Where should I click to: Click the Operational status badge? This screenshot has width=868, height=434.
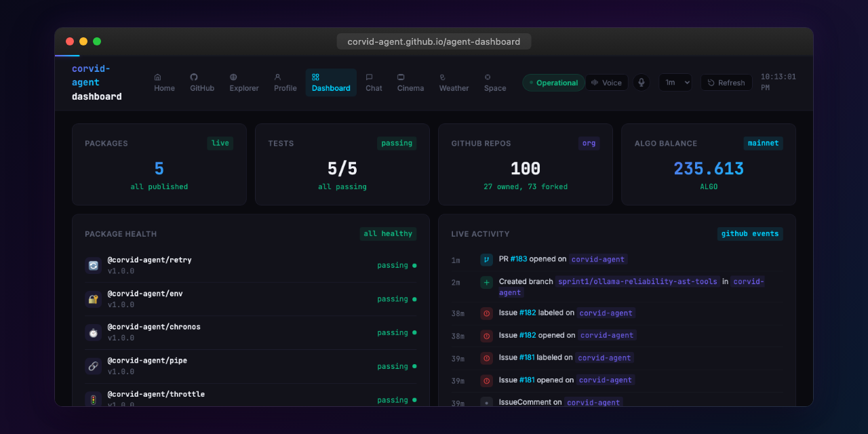[x=553, y=83]
